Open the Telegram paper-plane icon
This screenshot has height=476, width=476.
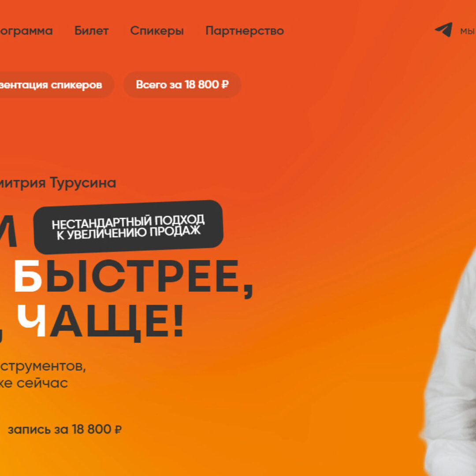click(x=444, y=30)
